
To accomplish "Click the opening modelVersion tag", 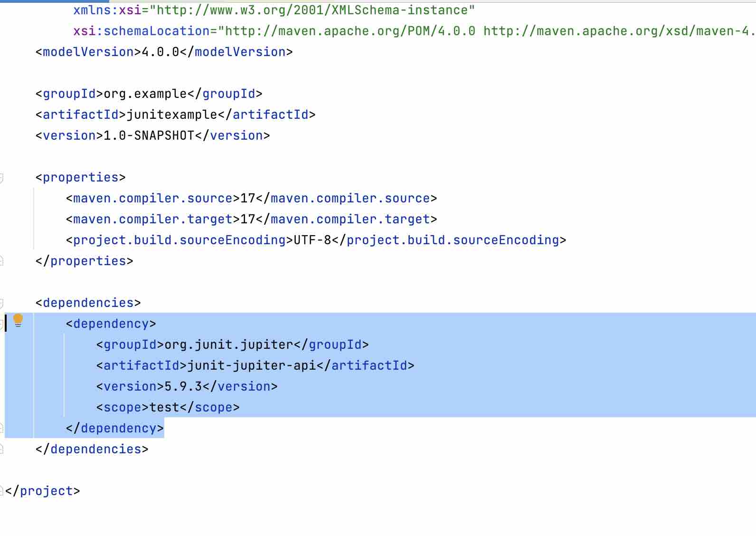I will click(x=88, y=52).
